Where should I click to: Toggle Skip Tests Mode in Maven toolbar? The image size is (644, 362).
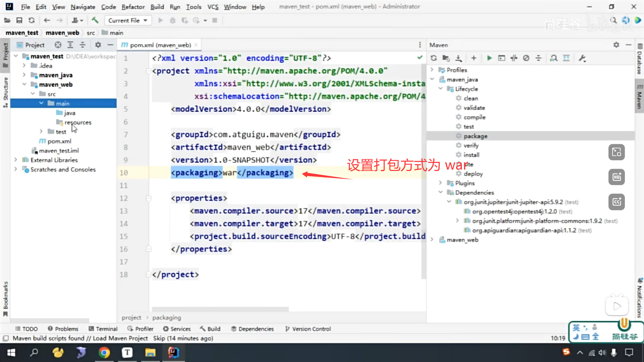[x=526, y=58]
